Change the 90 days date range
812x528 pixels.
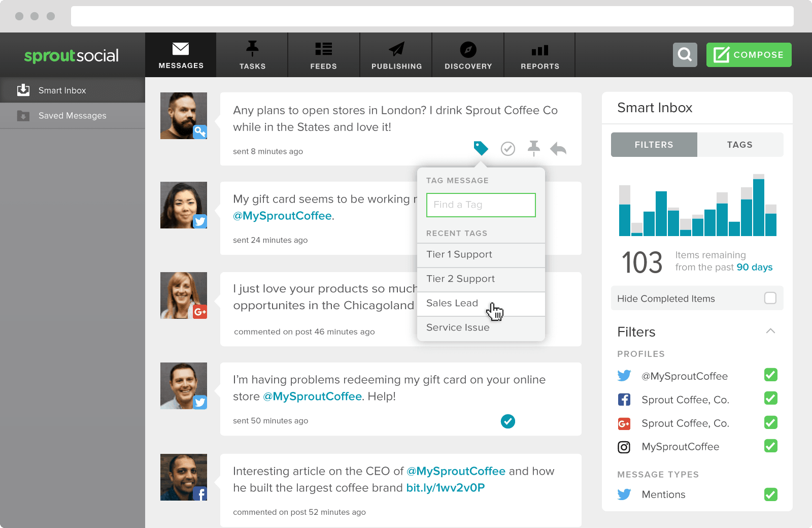point(754,267)
